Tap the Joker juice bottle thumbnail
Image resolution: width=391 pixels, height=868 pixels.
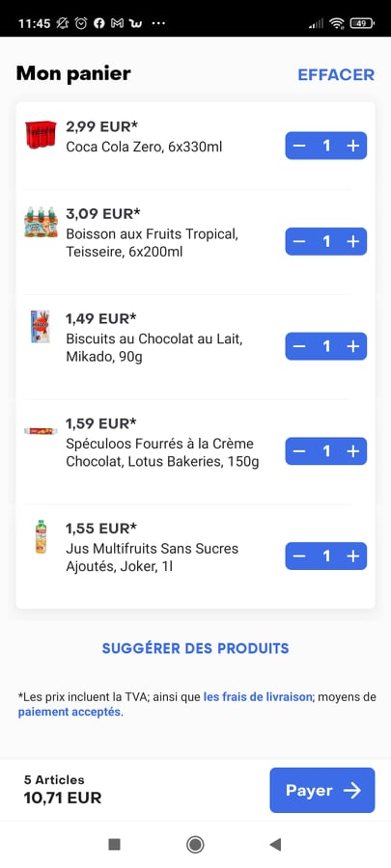coord(41,536)
